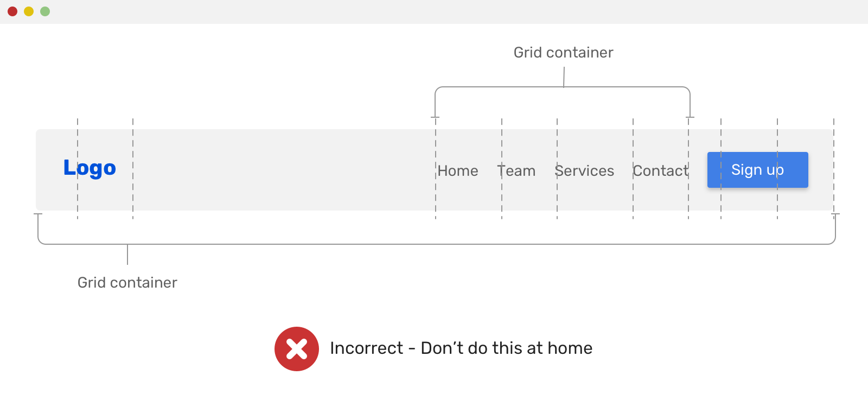The image size is (868, 394).
Task: Close the window with red dot
Action: (12, 11)
